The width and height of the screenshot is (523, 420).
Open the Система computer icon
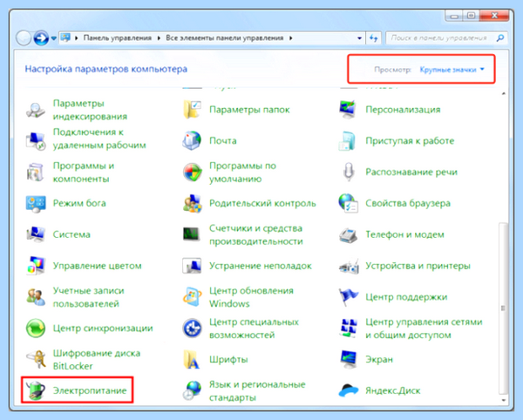point(36,234)
